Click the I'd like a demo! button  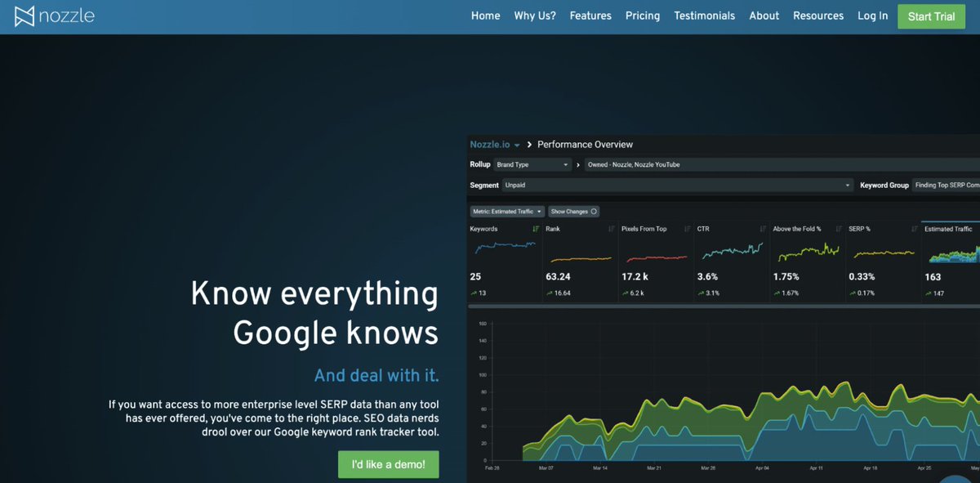coord(389,464)
